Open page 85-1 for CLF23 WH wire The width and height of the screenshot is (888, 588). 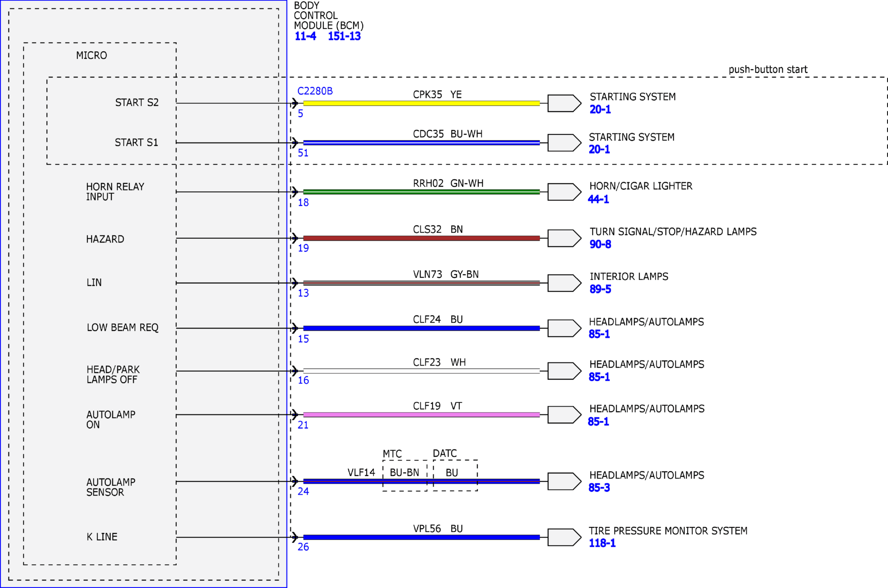click(599, 377)
